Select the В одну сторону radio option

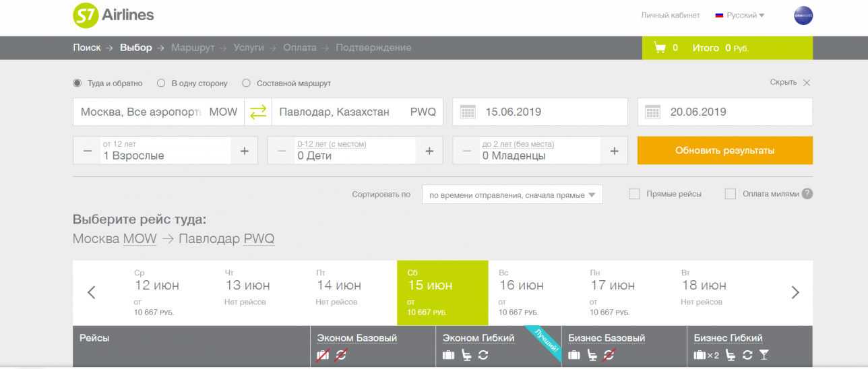[161, 83]
